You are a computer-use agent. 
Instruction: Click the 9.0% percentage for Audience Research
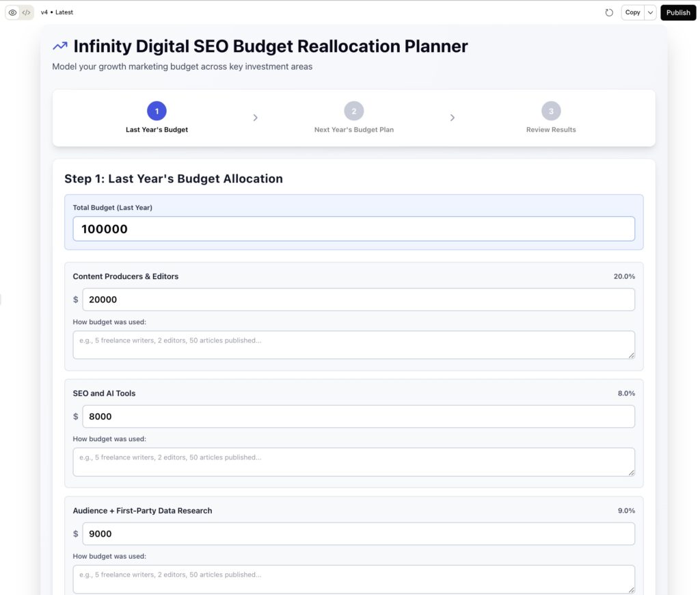click(x=626, y=511)
